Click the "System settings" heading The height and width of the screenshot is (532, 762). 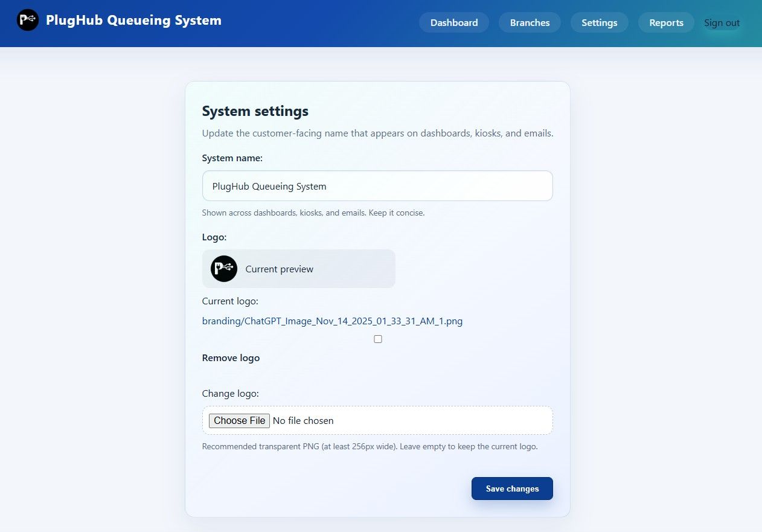[255, 111]
